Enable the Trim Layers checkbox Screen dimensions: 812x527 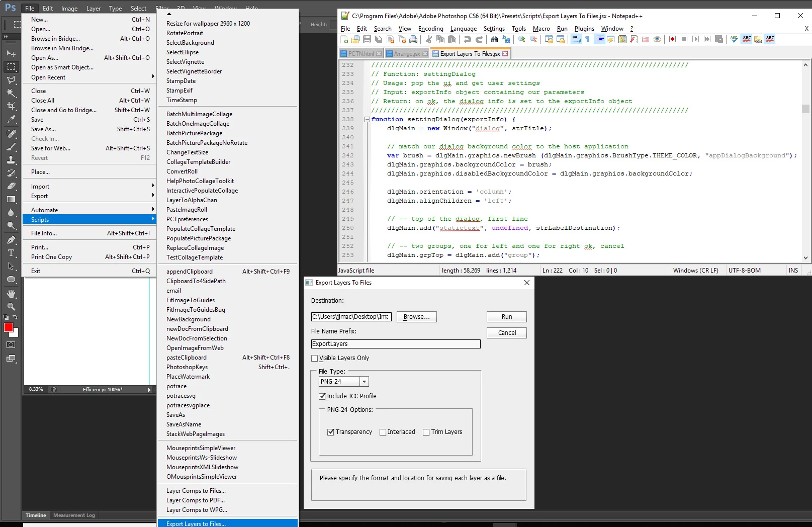(426, 432)
